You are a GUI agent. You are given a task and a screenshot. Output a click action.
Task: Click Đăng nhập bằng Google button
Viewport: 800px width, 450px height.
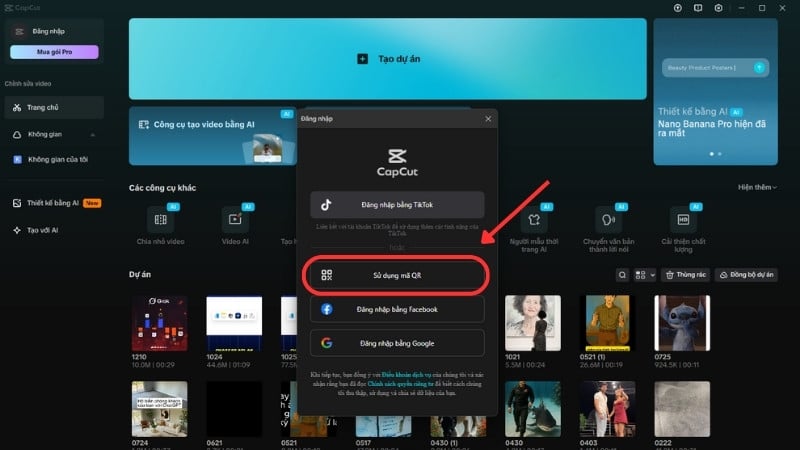(x=397, y=343)
